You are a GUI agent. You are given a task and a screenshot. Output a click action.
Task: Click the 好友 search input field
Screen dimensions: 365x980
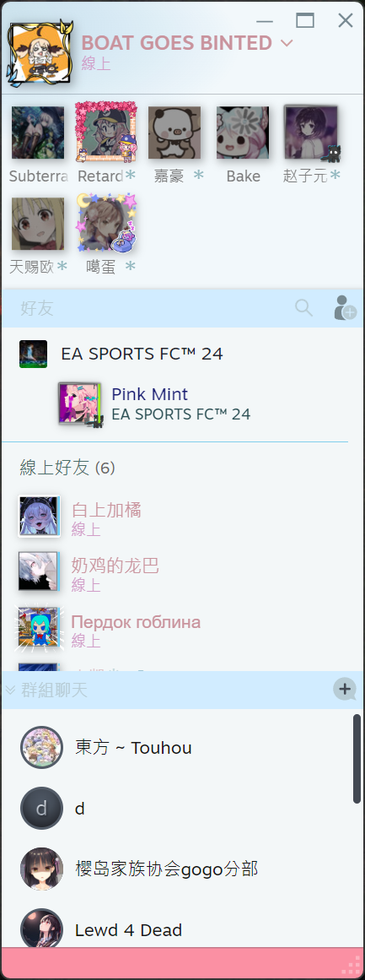(156, 307)
